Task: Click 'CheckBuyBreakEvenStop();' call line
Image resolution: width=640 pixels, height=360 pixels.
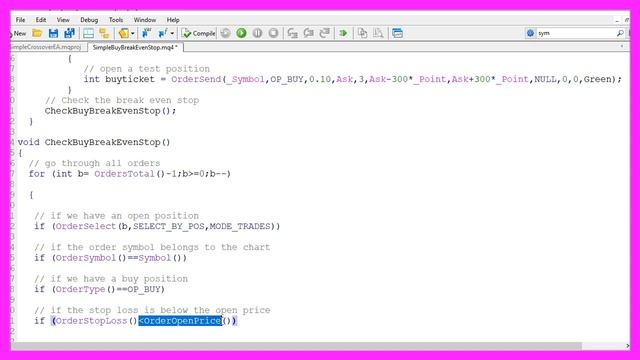Action: tap(110, 111)
